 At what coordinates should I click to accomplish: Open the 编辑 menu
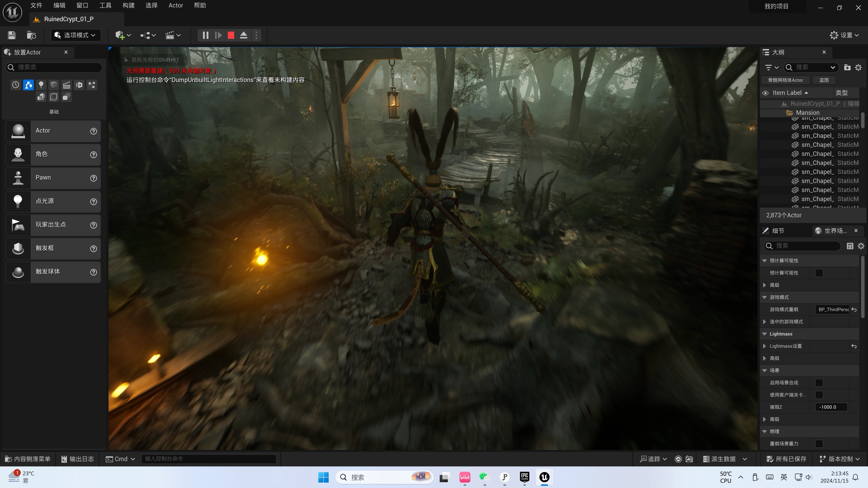[59, 5]
